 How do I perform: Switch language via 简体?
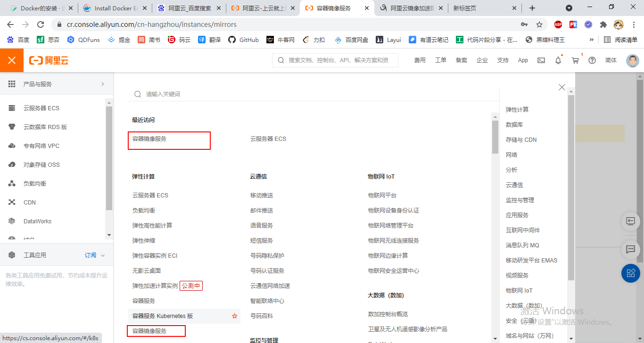[x=611, y=60]
